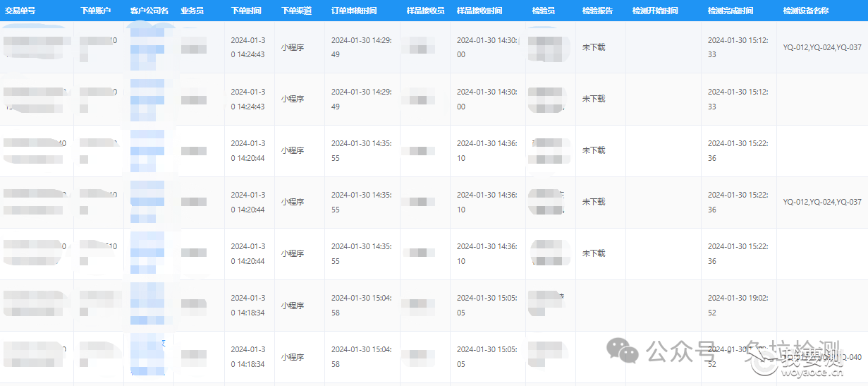Select the 检验员 column header
Image resolution: width=868 pixels, height=386 pixels.
pyautogui.click(x=543, y=11)
